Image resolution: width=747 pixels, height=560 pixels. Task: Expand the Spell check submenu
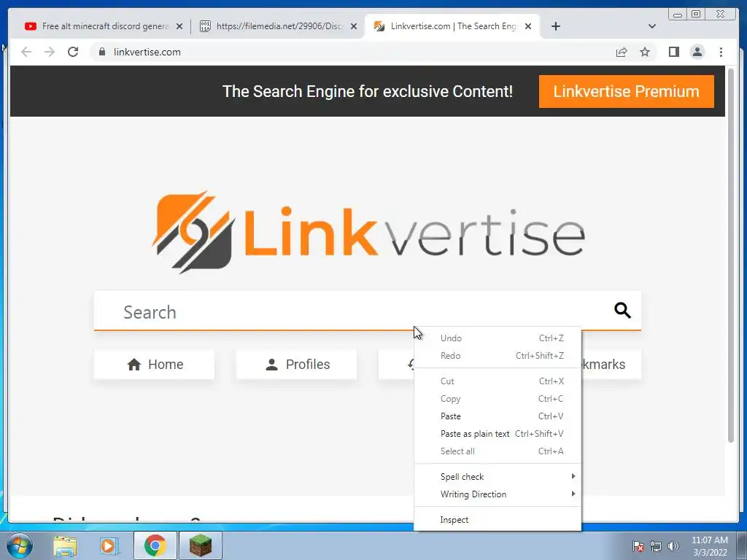coord(498,477)
